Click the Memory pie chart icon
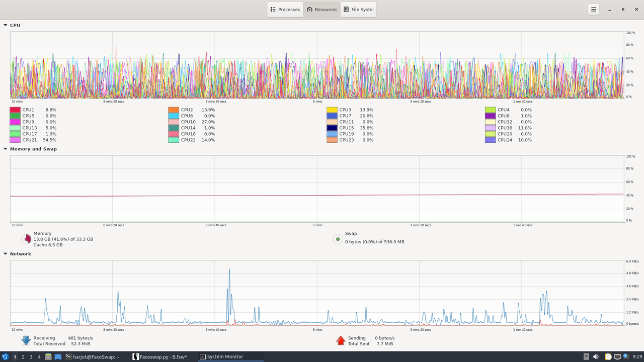This screenshot has height=362, width=644. [x=26, y=239]
